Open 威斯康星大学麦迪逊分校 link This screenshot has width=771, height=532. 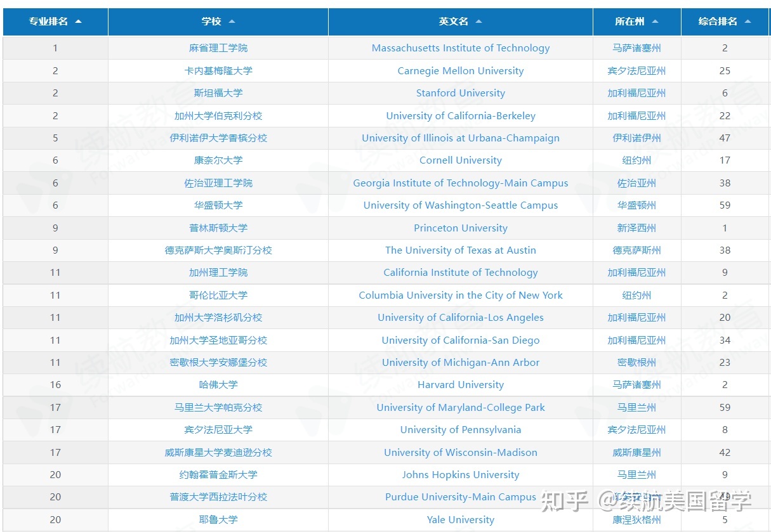218,453
